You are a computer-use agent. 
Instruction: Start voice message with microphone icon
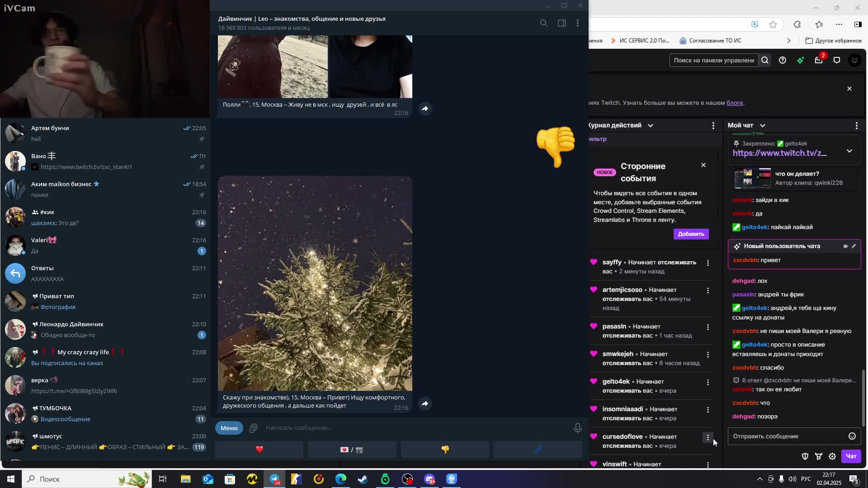pyautogui.click(x=577, y=428)
